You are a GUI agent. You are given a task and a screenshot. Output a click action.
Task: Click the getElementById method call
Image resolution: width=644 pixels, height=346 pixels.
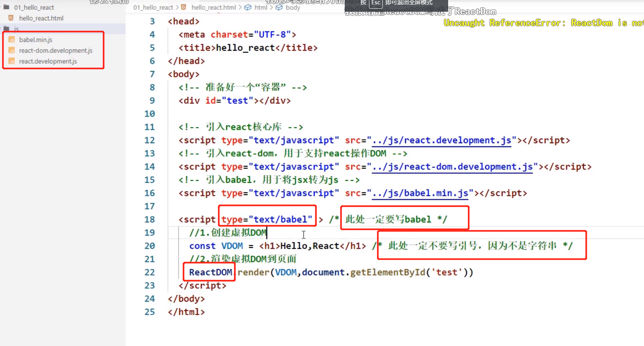(x=387, y=272)
